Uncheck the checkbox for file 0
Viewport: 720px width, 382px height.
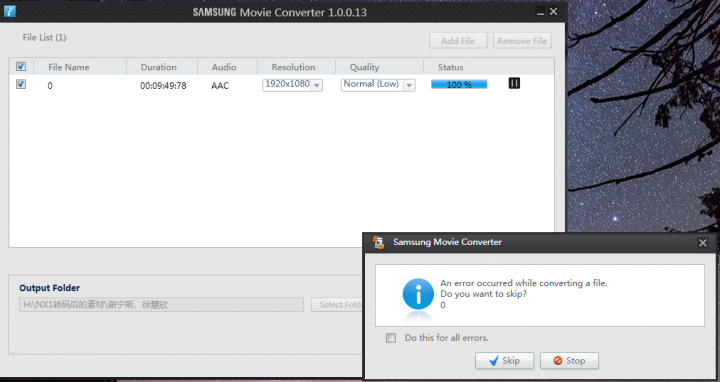[21, 84]
